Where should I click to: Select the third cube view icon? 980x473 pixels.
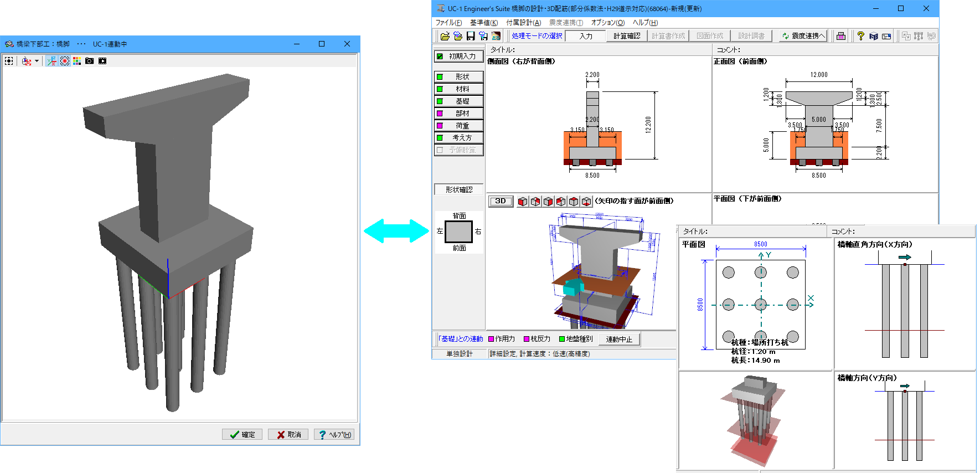(x=548, y=201)
